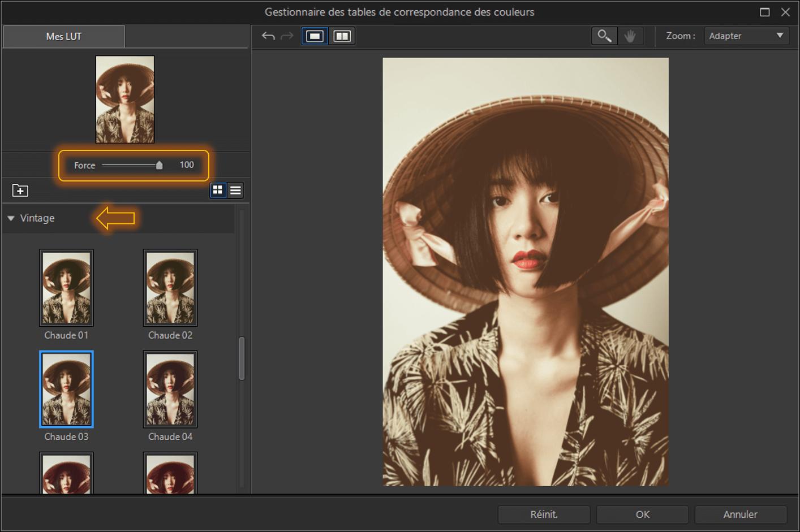The image size is (800, 532).
Task: Click the undo arrow icon
Action: pyautogui.click(x=268, y=36)
